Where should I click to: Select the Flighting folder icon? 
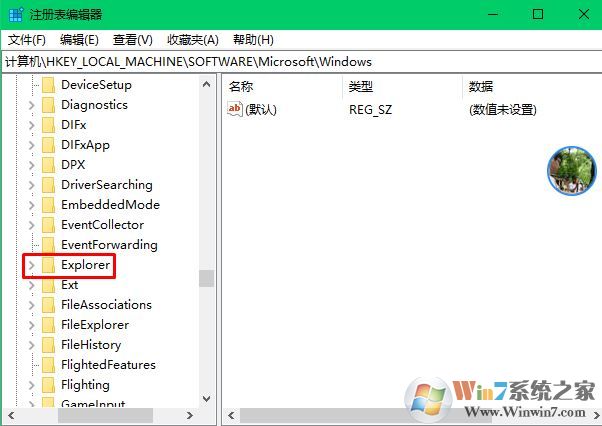pyautogui.click(x=48, y=385)
